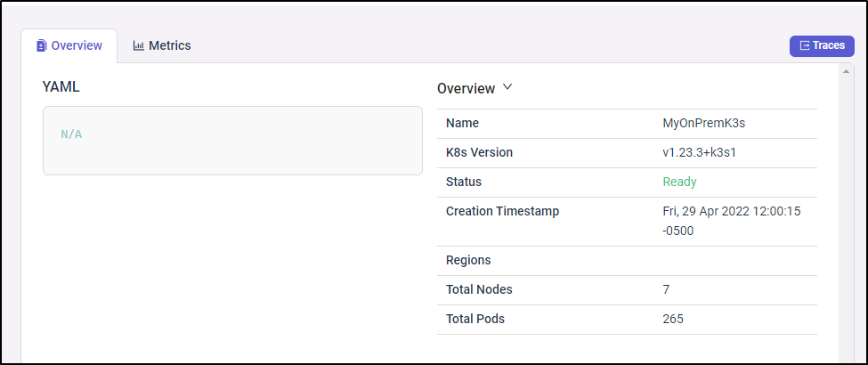
Task: Click the green Ready status
Action: click(x=680, y=182)
